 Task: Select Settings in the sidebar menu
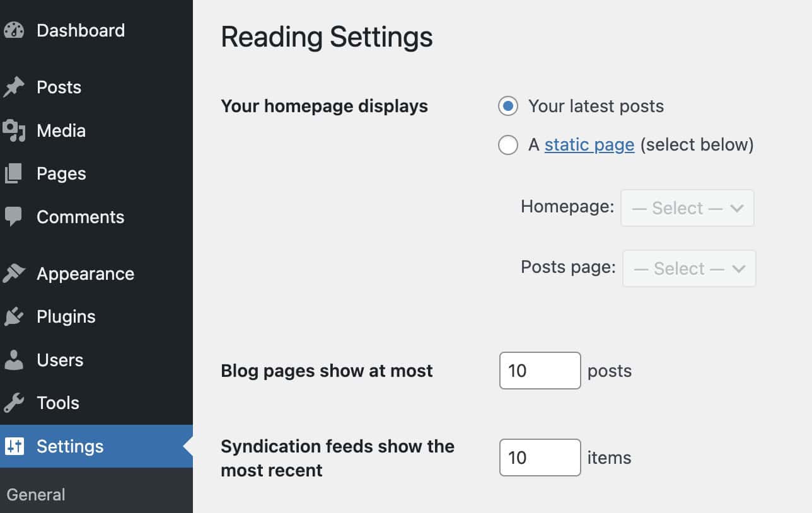70,446
